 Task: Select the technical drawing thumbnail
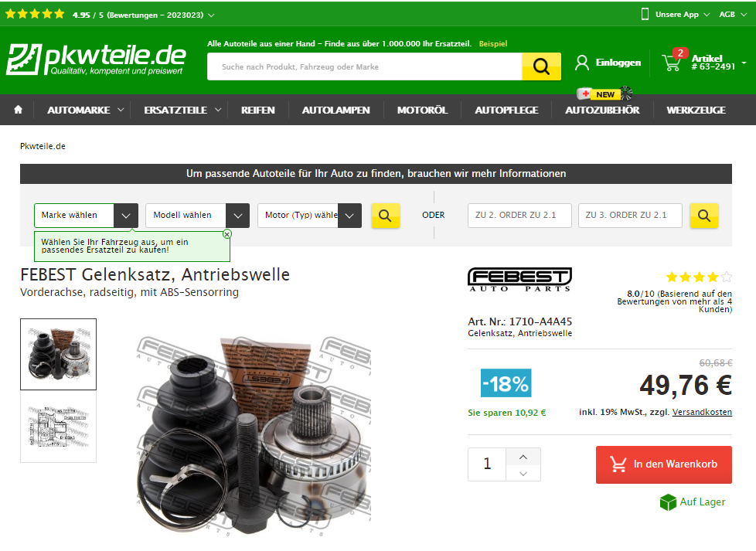pos(58,427)
